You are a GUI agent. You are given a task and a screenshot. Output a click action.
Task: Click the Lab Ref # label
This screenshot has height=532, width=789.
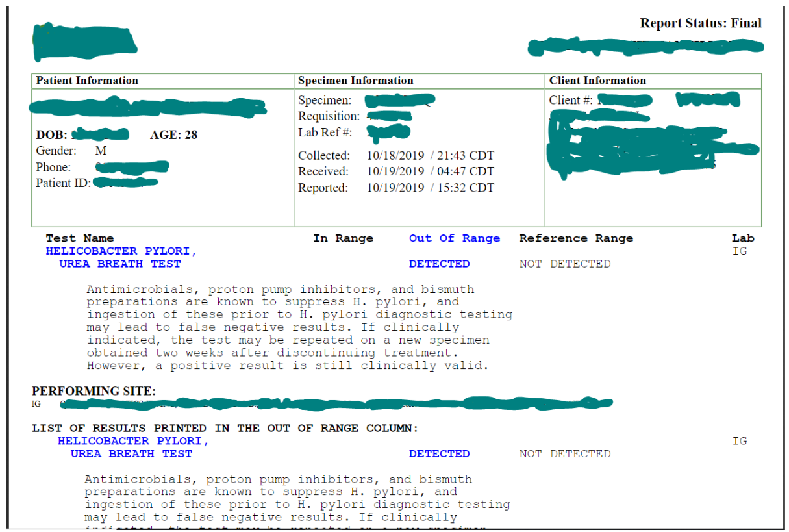[325, 133]
